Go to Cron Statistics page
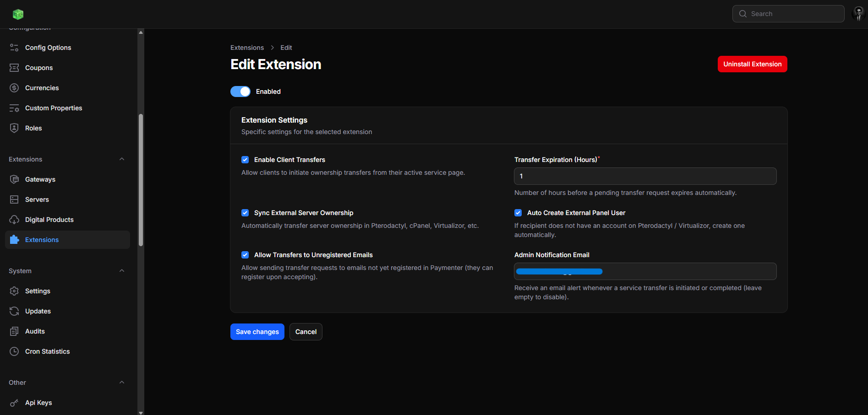868x415 pixels. click(x=67, y=351)
